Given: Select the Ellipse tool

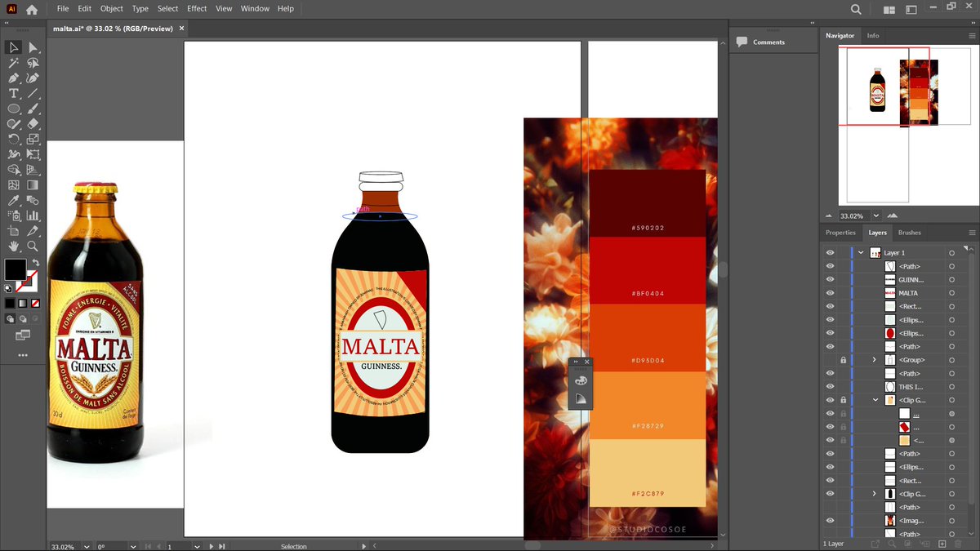Looking at the screenshot, I should pos(14,109).
